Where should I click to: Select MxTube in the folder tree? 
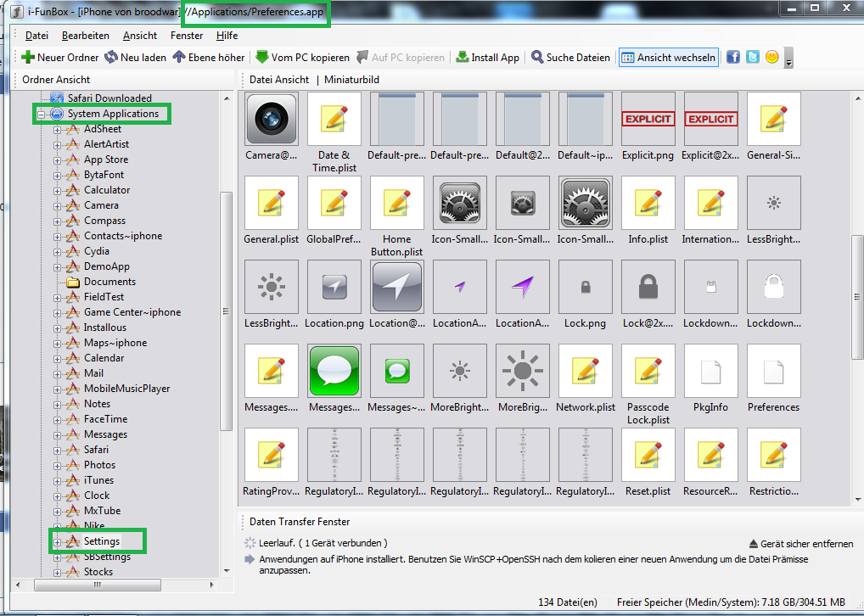pos(102,511)
